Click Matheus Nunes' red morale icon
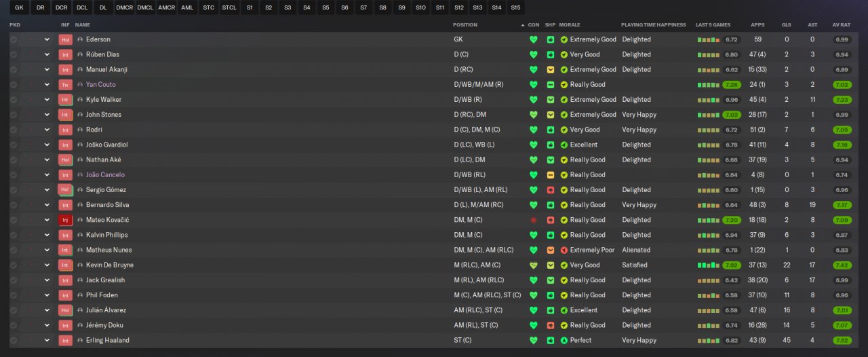The height and width of the screenshot is (357, 868). pos(564,250)
